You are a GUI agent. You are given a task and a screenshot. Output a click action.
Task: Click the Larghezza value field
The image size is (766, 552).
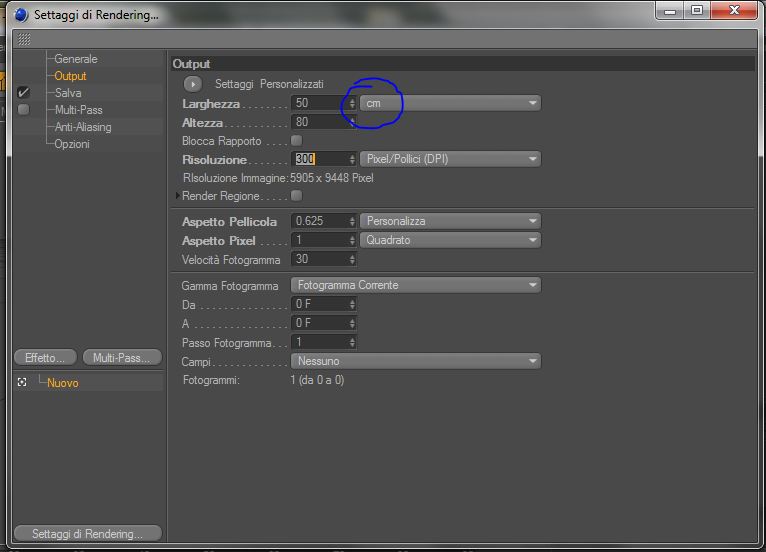pos(319,103)
